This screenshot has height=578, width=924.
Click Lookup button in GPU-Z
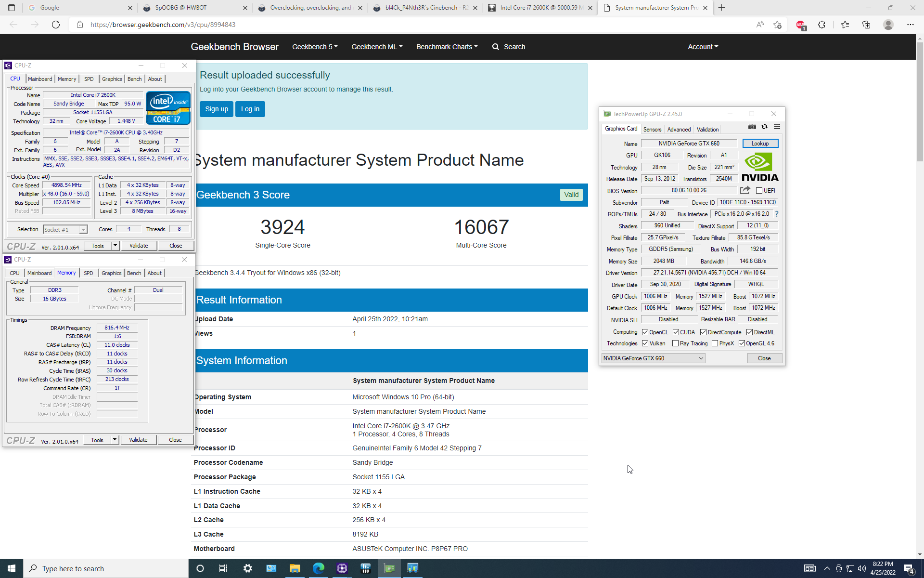[x=760, y=144]
